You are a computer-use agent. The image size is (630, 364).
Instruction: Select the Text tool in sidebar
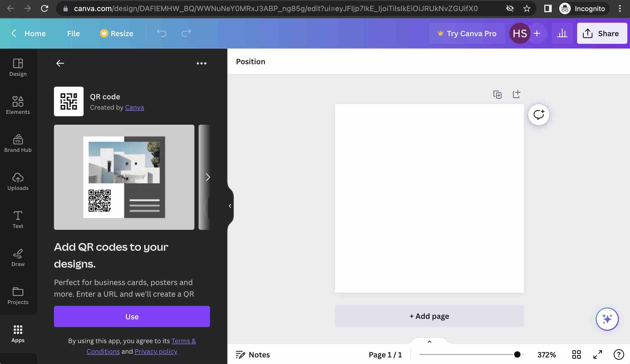[18, 220]
